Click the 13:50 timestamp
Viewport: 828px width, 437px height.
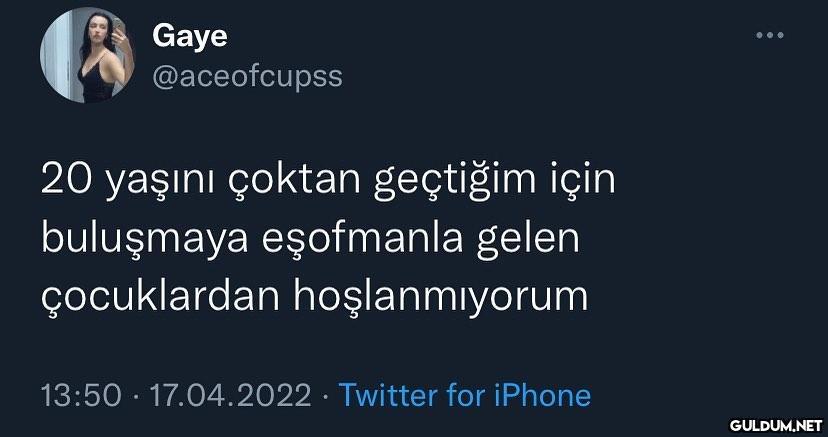[81, 395]
